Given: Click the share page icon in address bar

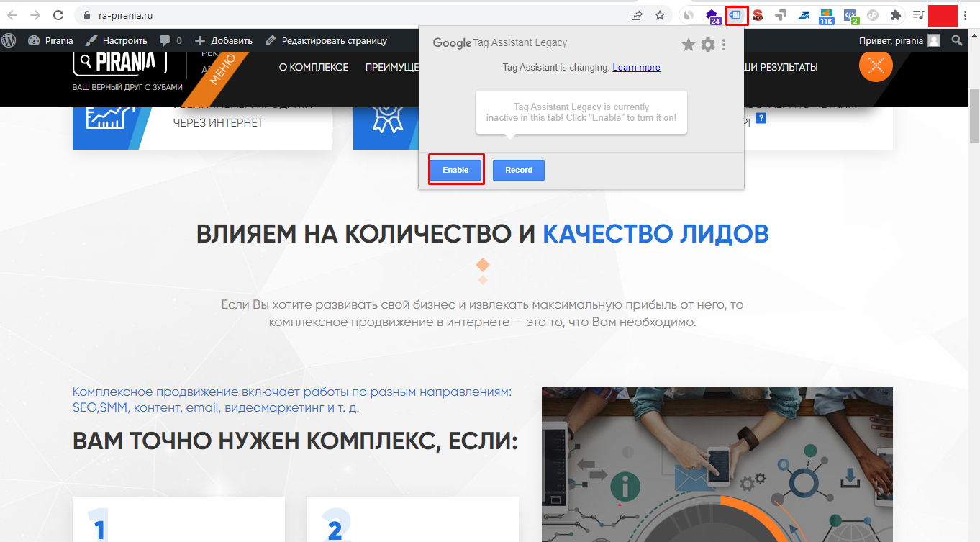Looking at the screenshot, I should (637, 15).
